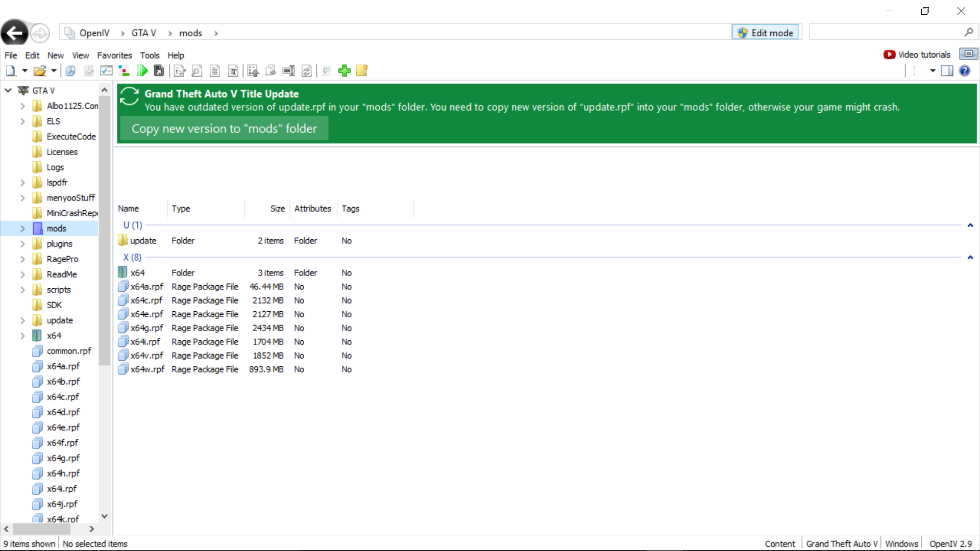Click the green plus add icon
Viewport: 980px width, 551px height.
[345, 71]
